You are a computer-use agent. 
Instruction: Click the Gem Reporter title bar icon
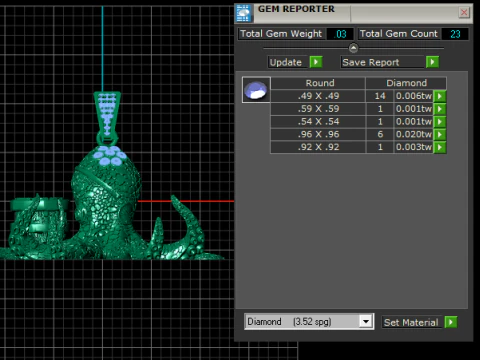[244, 13]
